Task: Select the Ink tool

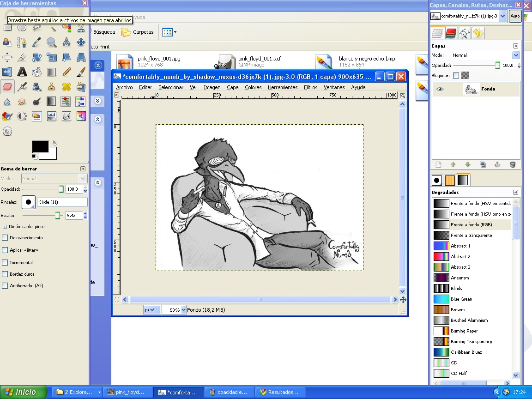Action: (36, 86)
